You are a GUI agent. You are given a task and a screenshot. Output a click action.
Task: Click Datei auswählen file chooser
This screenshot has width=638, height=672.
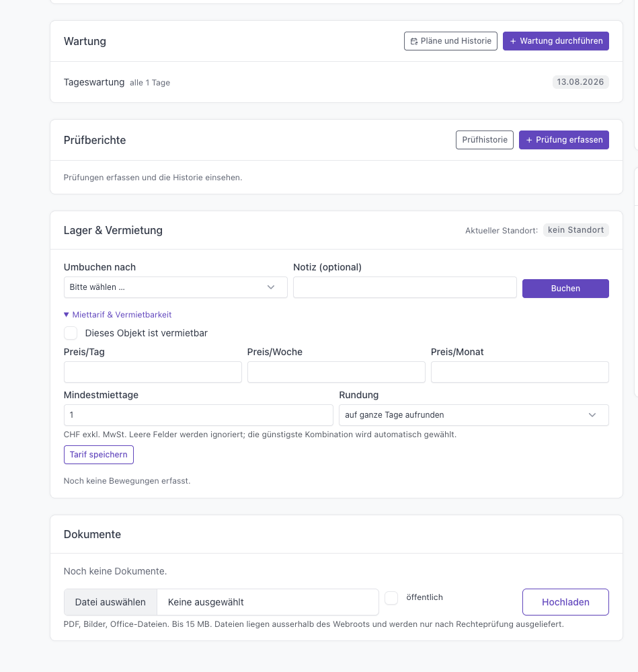click(110, 602)
